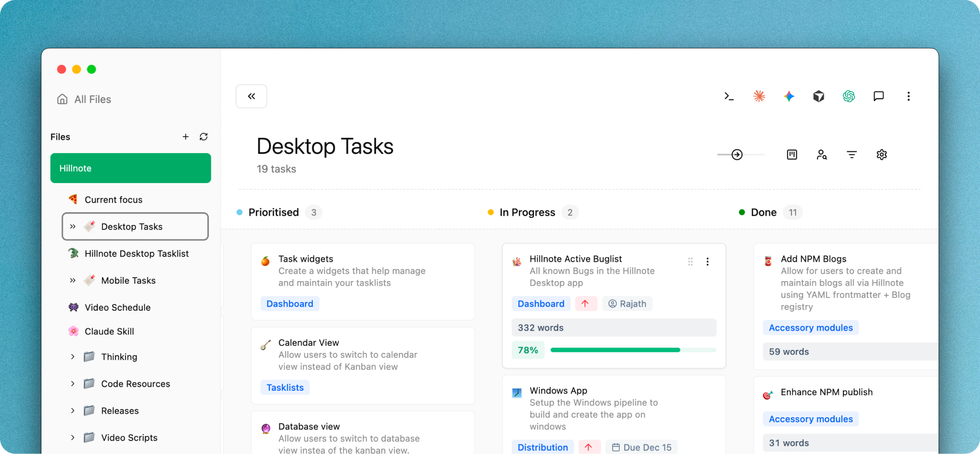The width and height of the screenshot is (980, 454).
Task: Open the Gemini sparkle icon
Action: (x=789, y=96)
